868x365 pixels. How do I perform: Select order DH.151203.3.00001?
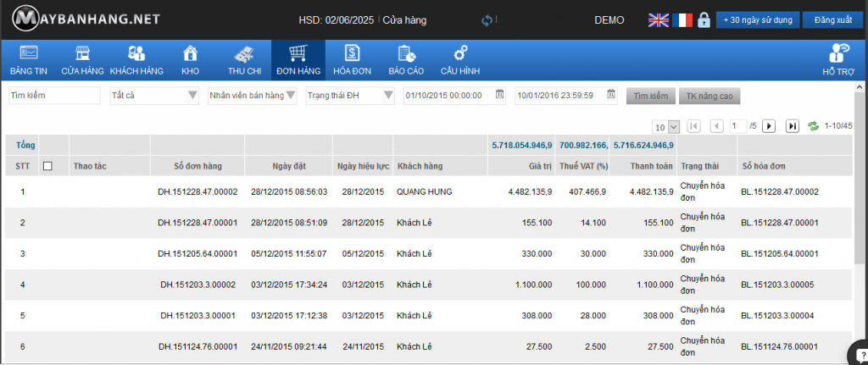[198, 316]
